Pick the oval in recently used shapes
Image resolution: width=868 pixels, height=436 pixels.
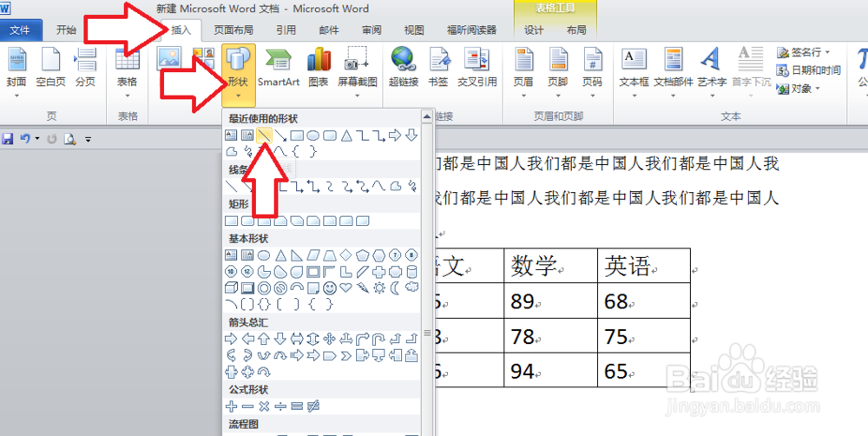click(313, 135)
